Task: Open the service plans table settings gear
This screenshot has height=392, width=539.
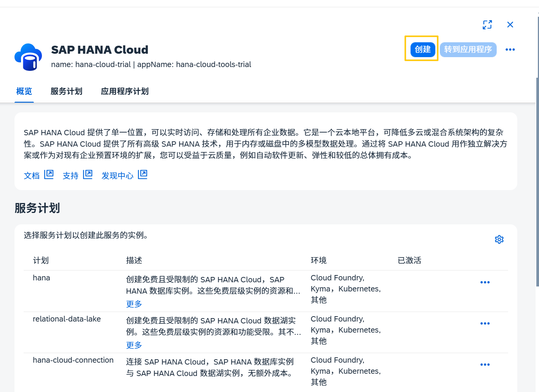Action: 499,239
